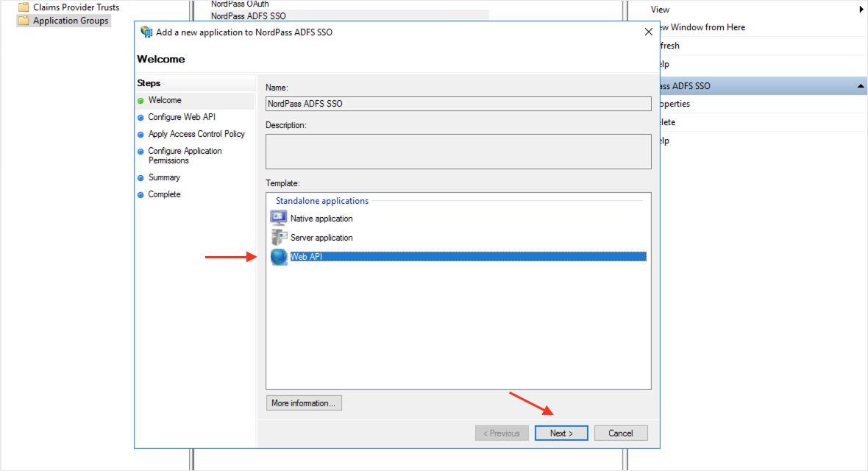Choose the Native application template
This screenshot has height=471, width=868.
point(321,219)
